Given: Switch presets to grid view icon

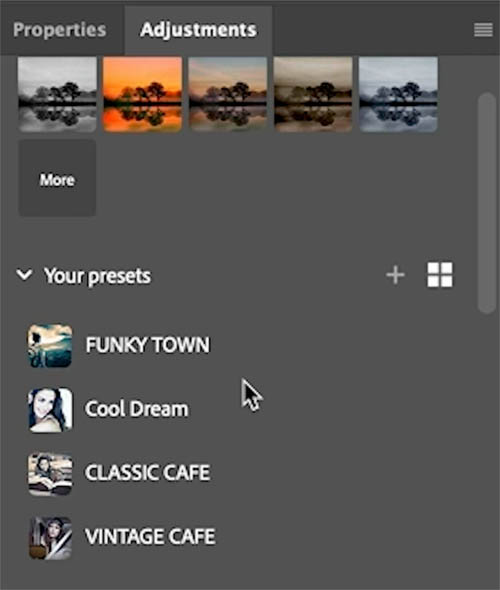Looking at the screenshot, I should pyautogui.click(x=440, y=275).
